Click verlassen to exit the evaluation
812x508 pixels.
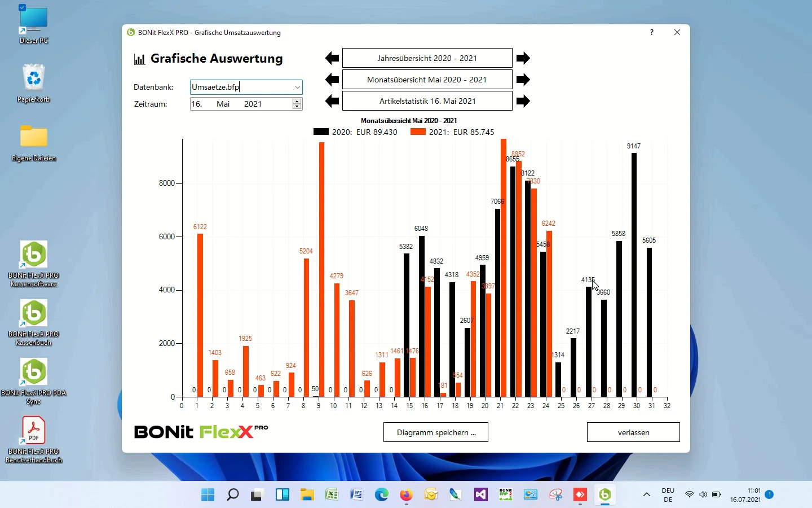pyautogui.click(x=633, y=432)
